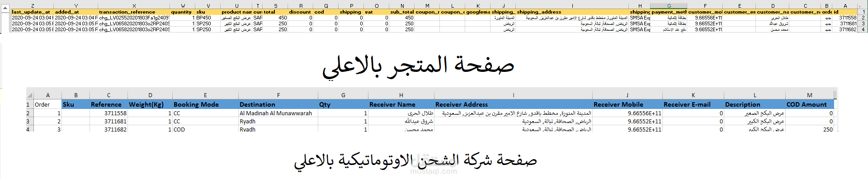Select the chg_LV025520201803Fa1g2409 transaction cell

(x=134, y=18)
